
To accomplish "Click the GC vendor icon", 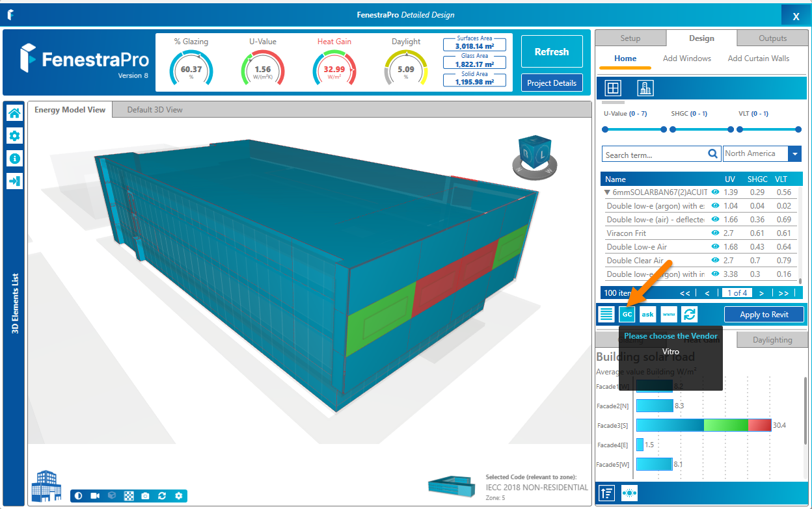I will click(x=627, y=314).
